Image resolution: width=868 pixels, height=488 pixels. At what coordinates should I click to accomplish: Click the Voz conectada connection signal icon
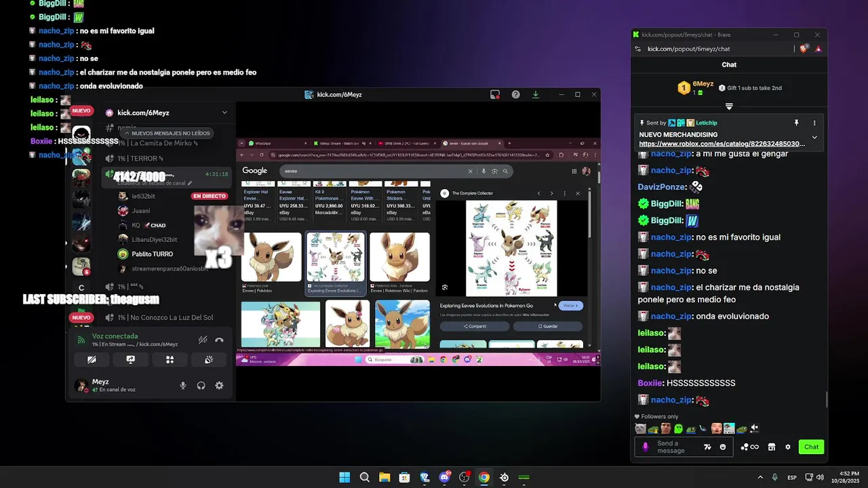click(81, 340)
